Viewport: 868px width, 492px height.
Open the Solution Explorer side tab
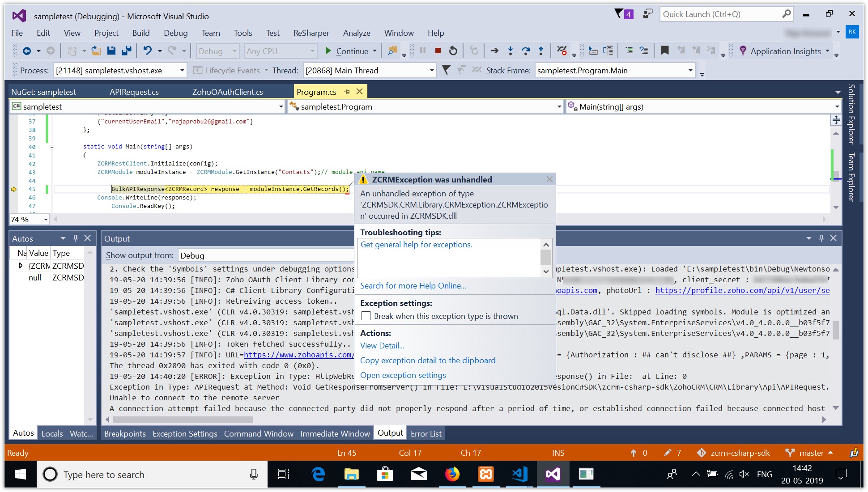click(851, 114)
